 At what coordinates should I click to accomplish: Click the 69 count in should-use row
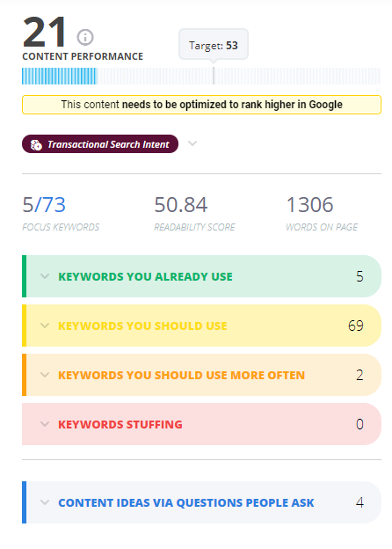coord(356,326)
